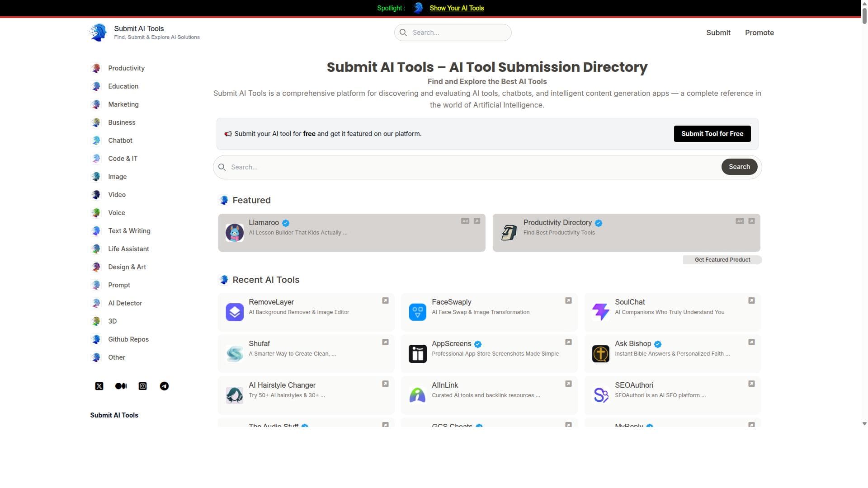The width and height of the screenshot is (868, 488).
Task: Click the Submit AI Tools sidebar footer text
Action: [114, 415]
